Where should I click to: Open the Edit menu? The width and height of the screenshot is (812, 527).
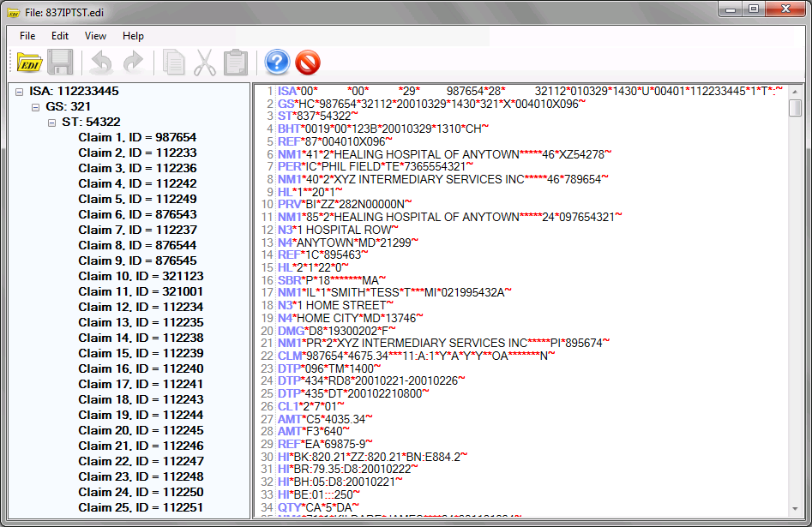pyautogui.click(x=60, y=36)
